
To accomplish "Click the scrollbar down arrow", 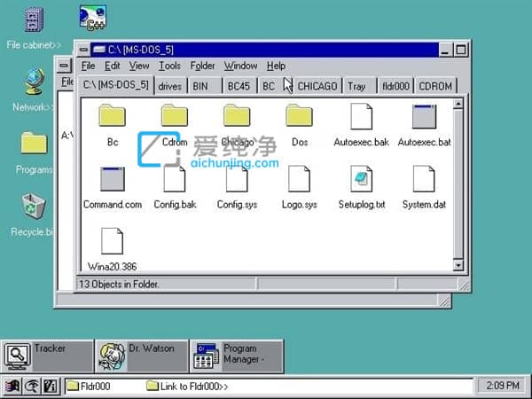I will (458, 265).
